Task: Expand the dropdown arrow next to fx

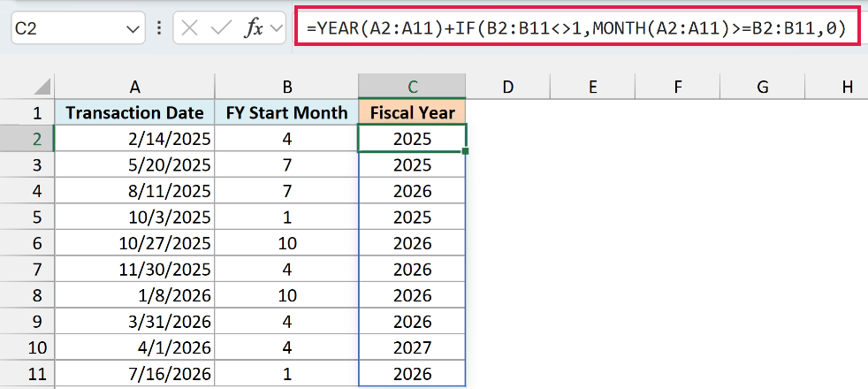Action: 277,29
